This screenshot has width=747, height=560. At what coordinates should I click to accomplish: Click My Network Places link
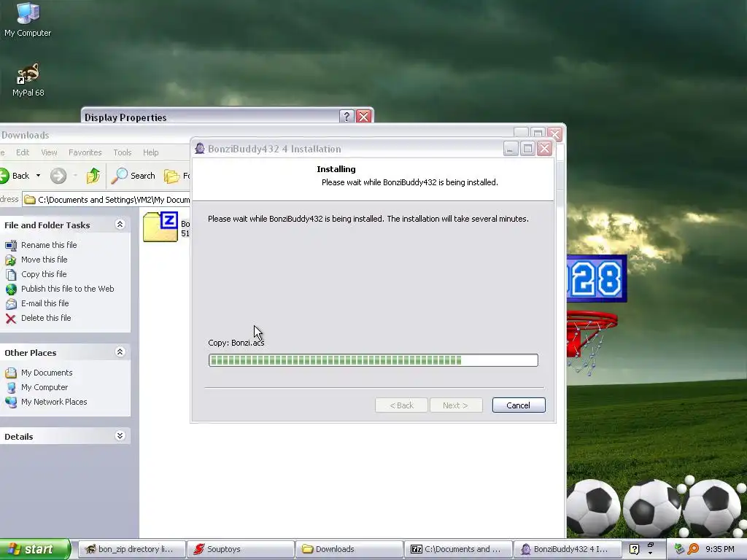(x=54, y=402)
